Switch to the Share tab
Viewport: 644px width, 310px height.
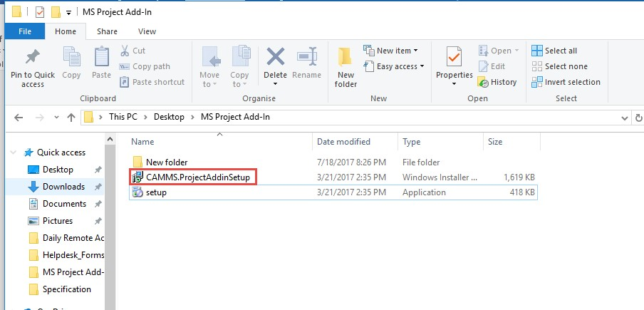[107, 31]
